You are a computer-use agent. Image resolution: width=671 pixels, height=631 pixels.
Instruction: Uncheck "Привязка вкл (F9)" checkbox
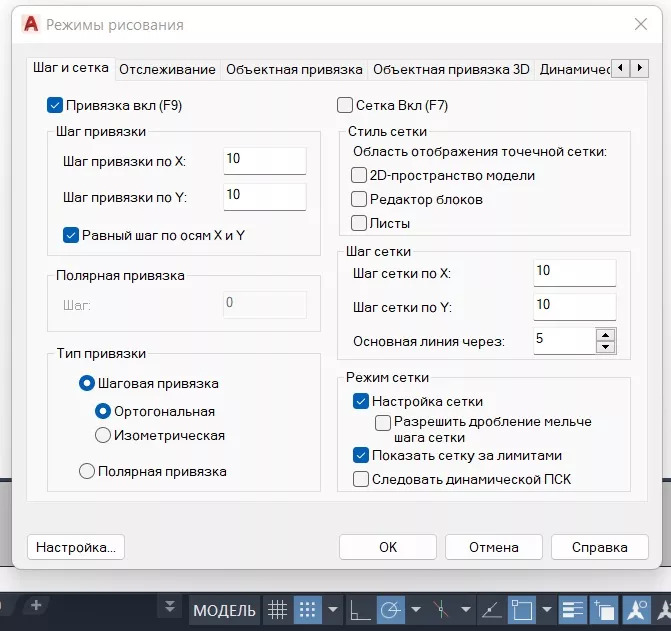click(x=55, y=104)
